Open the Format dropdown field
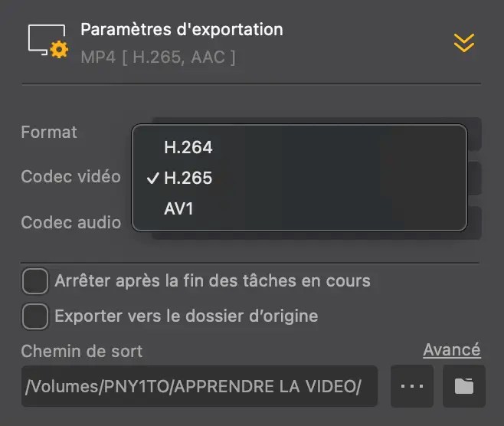This screenshot has width=504, height=426. (x=474, y=134)
